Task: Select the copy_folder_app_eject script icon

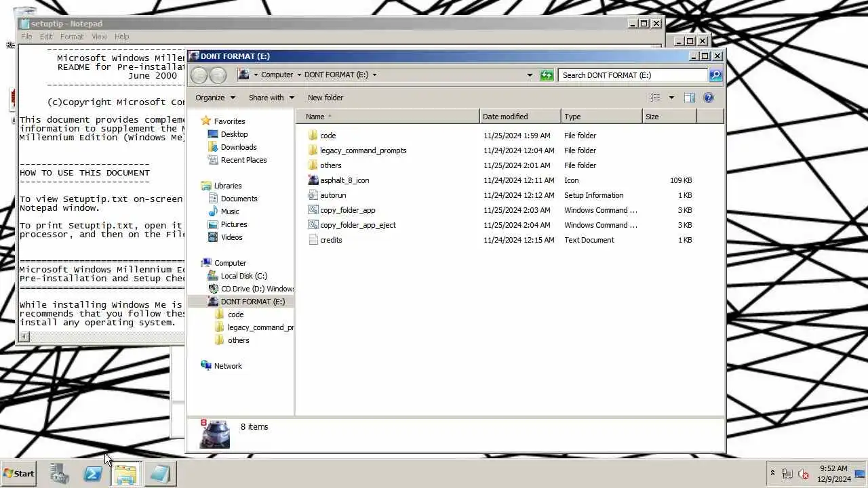Action: point(313,225)
